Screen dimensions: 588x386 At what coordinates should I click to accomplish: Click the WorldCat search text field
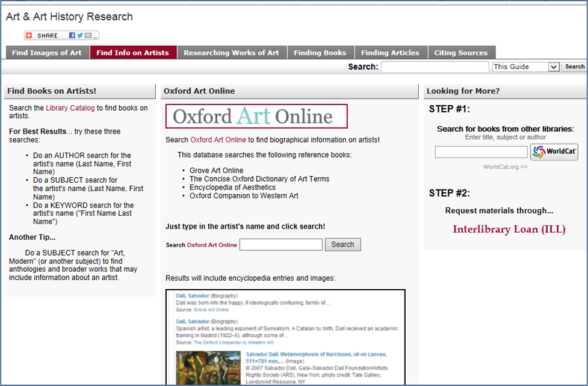[x=481, y=152]
